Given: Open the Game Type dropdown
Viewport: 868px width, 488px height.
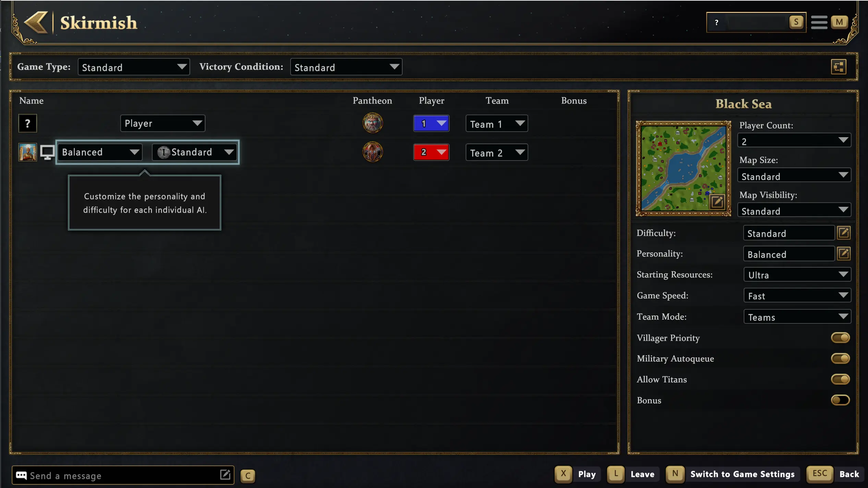Looking at the screenshot, I should 134,67.
